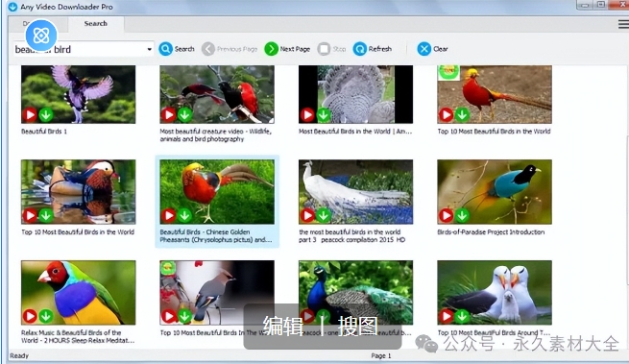Play the Beautiful Birds 1 video
Image resolution: width=629 pixels, height=364 pixels.
pos(30,115)
